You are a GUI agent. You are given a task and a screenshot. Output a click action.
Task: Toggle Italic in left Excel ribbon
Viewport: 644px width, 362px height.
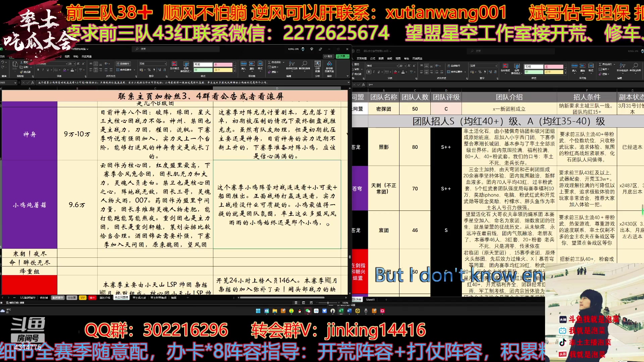(x=43, y=70)
